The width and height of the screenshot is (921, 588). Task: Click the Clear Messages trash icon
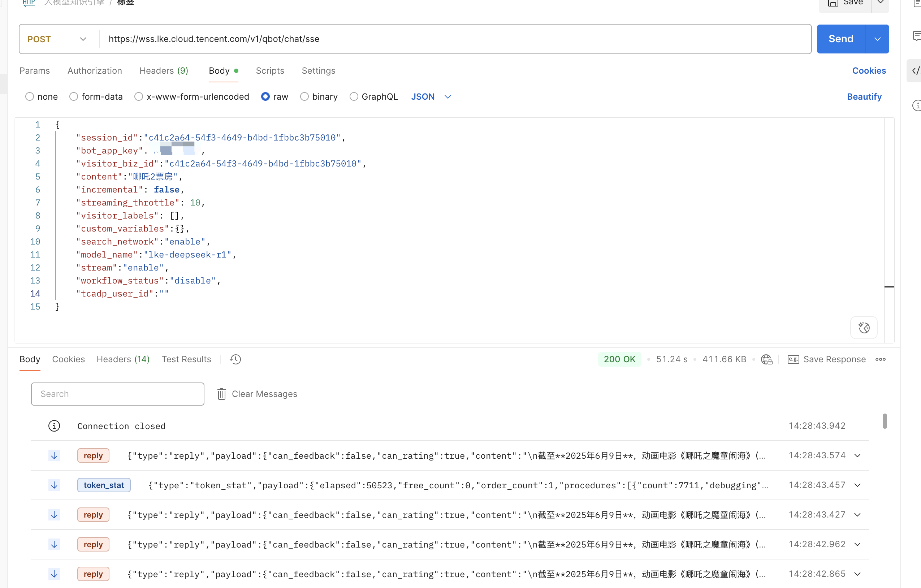click(x=221, y=394)
